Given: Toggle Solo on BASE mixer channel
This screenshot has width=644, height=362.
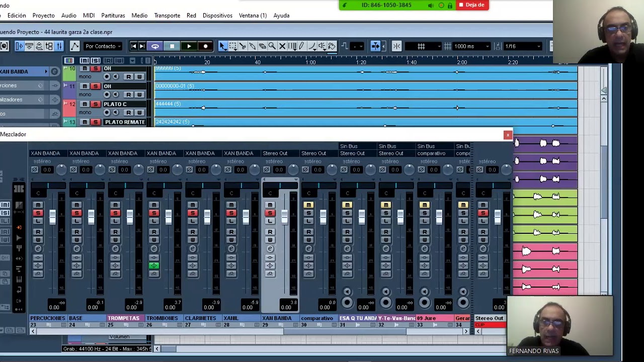Looking at the screenshot, I should (76, 213).
